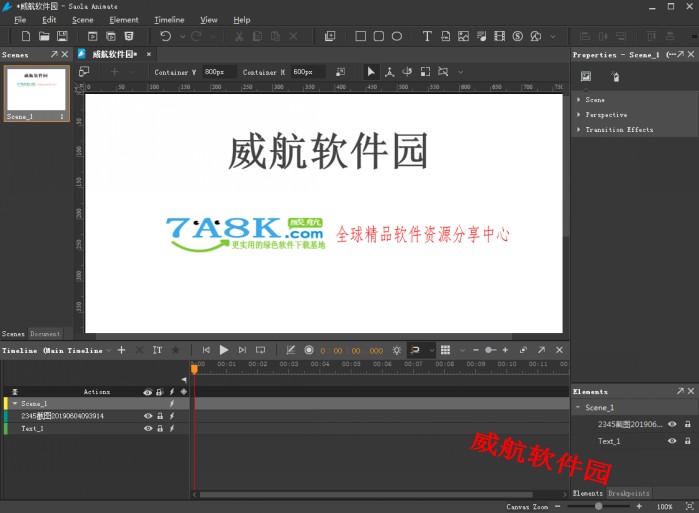Zoom in the timeline with plus

click(505, 350)
